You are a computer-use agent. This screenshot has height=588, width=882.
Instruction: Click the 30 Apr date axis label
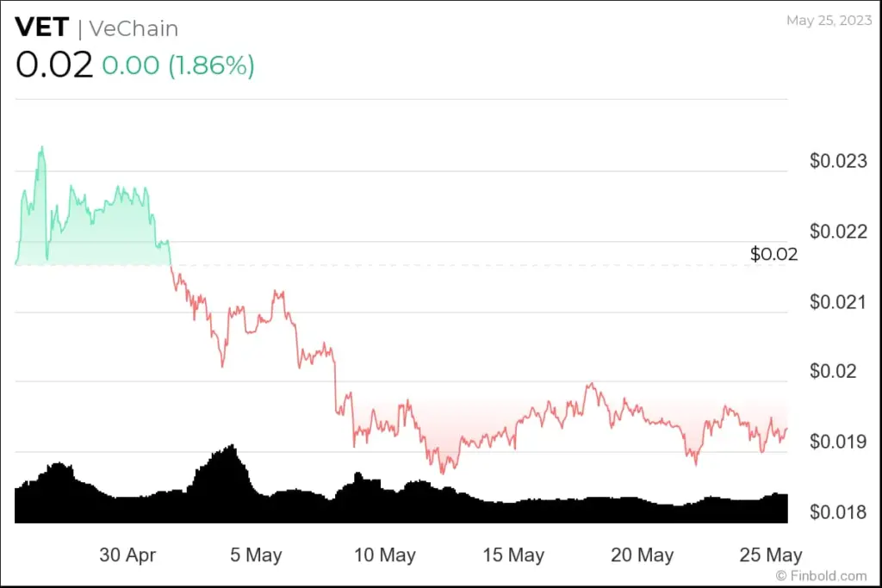tap(128, 555)
